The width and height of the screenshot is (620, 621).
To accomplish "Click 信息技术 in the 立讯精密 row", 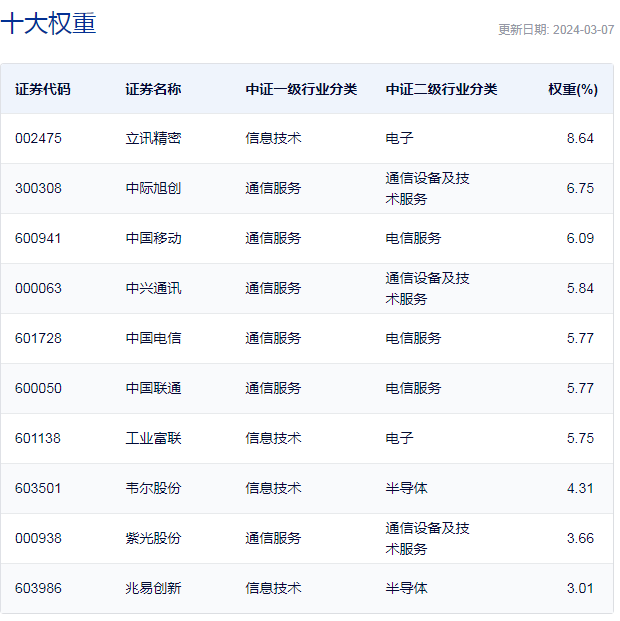I will (273, 138).
